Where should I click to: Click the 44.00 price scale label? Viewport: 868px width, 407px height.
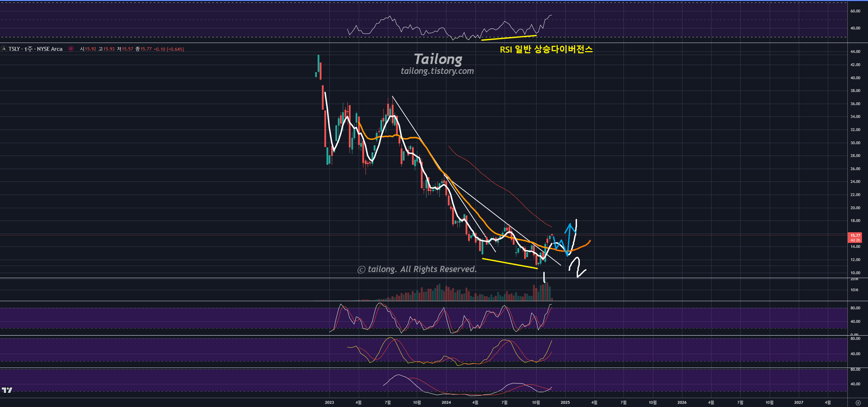pos(855,51)
